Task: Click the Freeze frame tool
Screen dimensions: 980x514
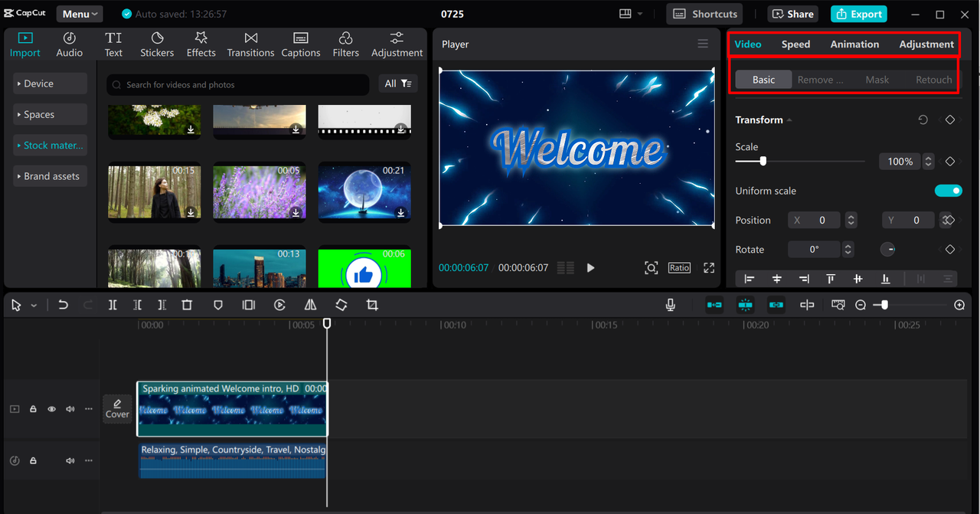Action: pos(248,305)
